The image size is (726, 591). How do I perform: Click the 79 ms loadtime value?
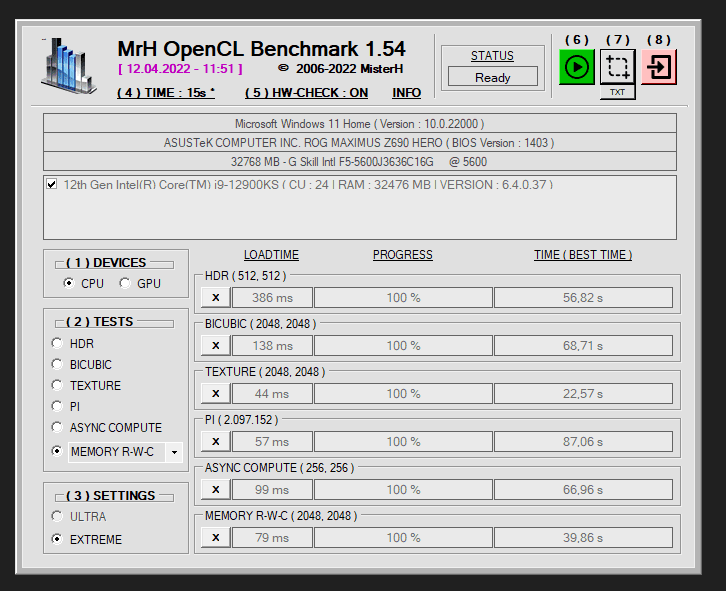click(272, 538)
